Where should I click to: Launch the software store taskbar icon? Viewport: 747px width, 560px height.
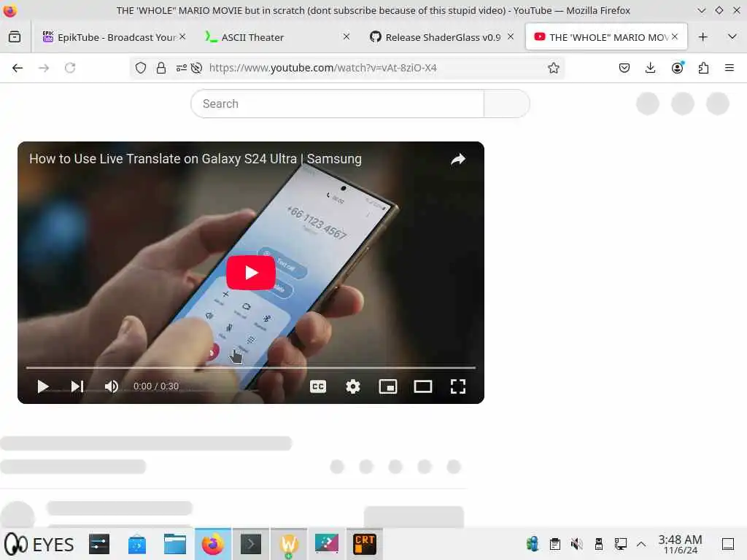[136, 544]
